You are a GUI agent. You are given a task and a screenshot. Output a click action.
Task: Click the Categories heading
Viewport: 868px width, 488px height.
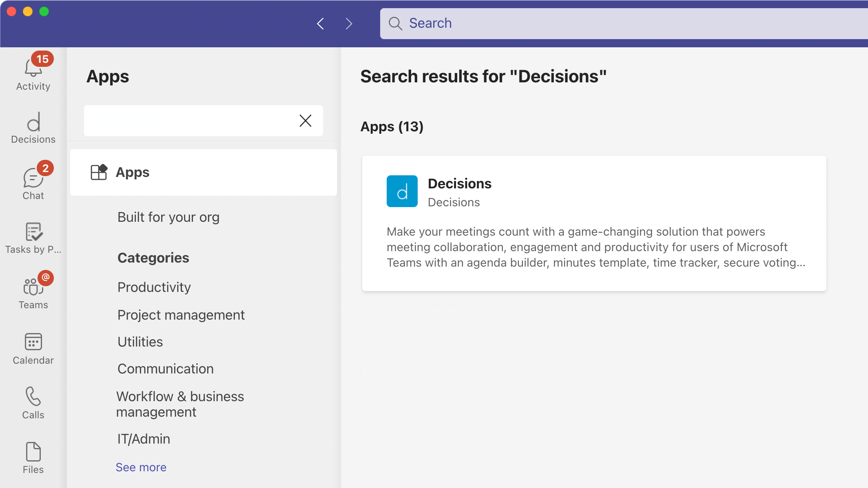point(153,258)
